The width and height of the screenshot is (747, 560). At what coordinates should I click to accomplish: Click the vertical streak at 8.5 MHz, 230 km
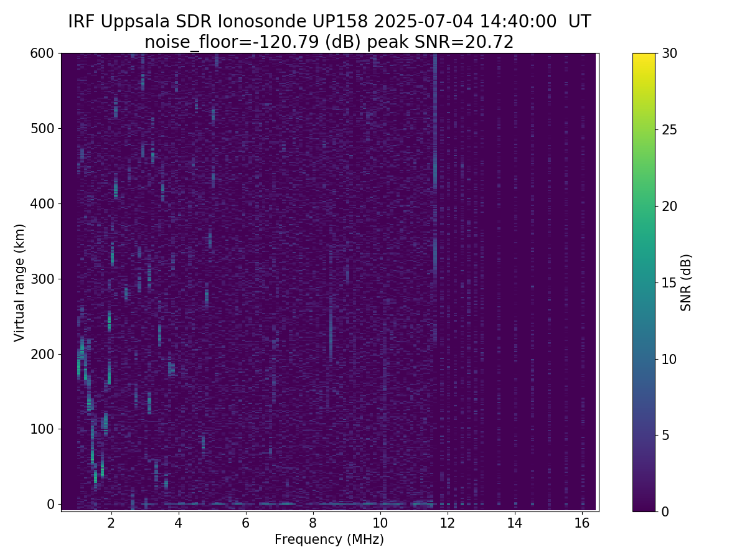pos(331,330)
